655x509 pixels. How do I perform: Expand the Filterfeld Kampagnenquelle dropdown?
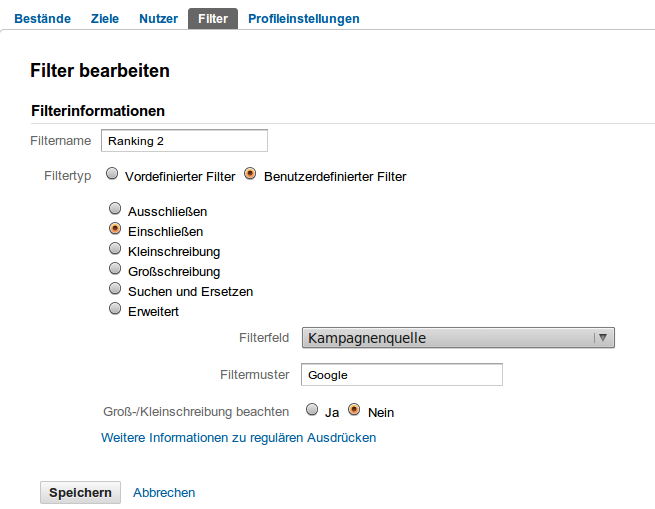tap(458, 338)
